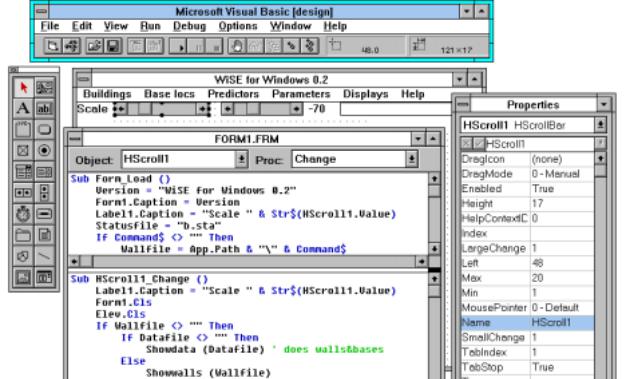Select the PictureBox tool in toolbox

[x=45, y=88]
